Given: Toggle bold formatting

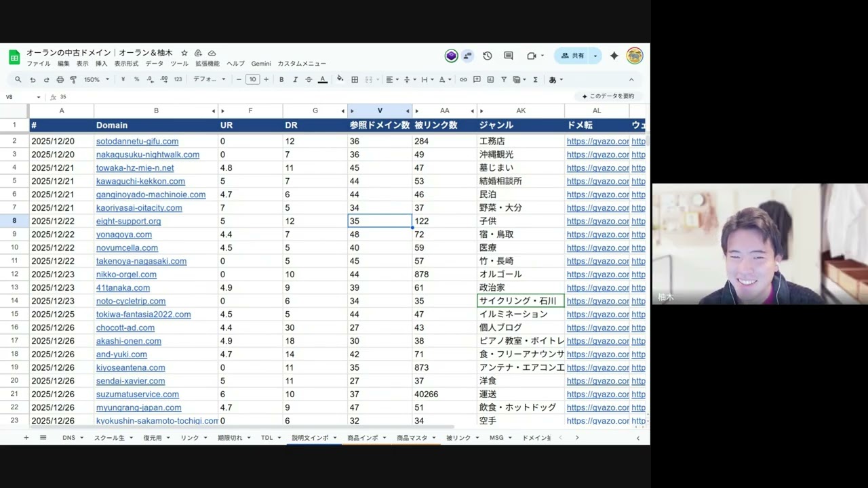Looking at the screenshot, I should point(281,79).
